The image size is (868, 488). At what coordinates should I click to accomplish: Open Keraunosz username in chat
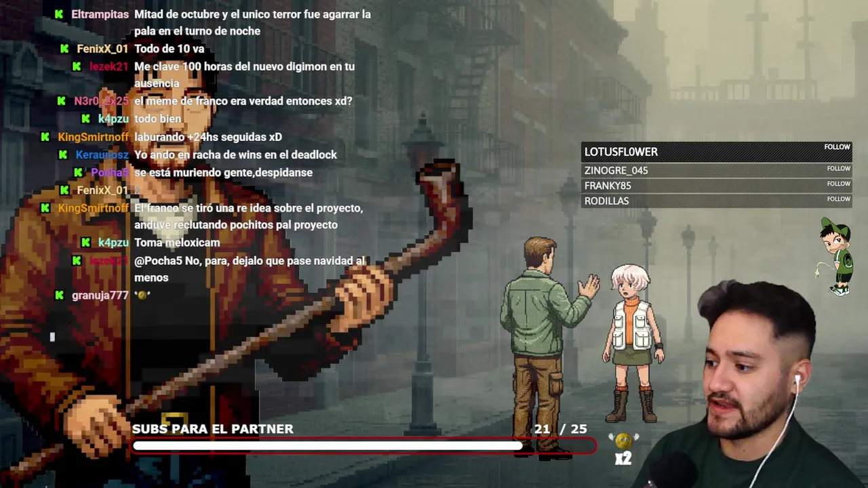click(102, 155)
